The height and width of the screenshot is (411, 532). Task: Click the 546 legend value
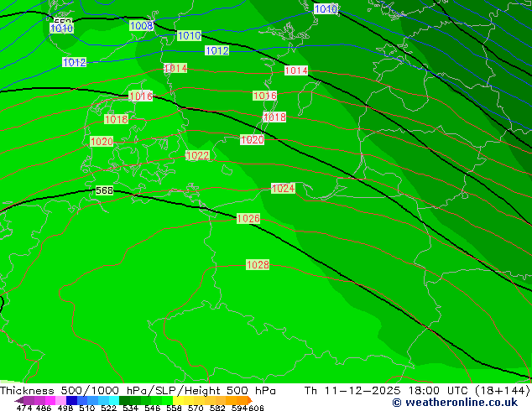coord(153,408)
